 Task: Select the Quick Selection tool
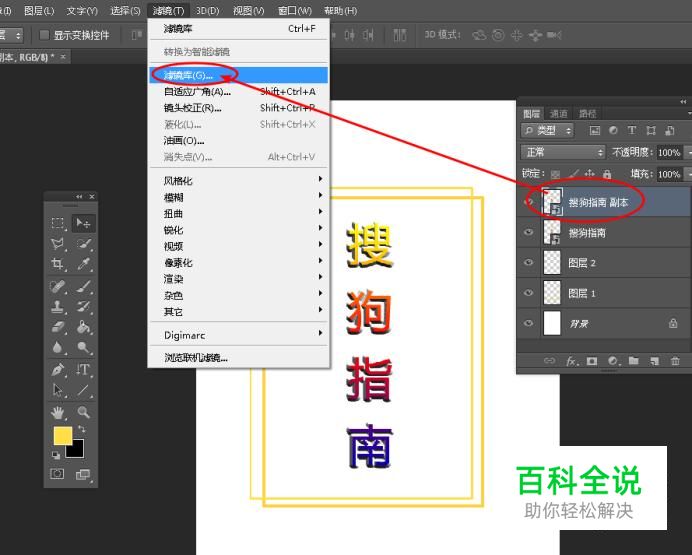(x=83, y=244)
